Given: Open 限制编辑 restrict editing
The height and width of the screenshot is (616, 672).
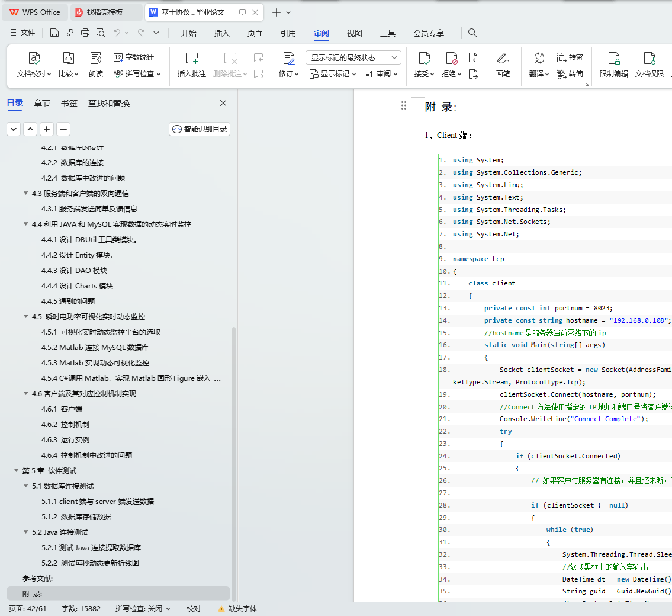Looking at the screenshot, I should coord(613,58).
